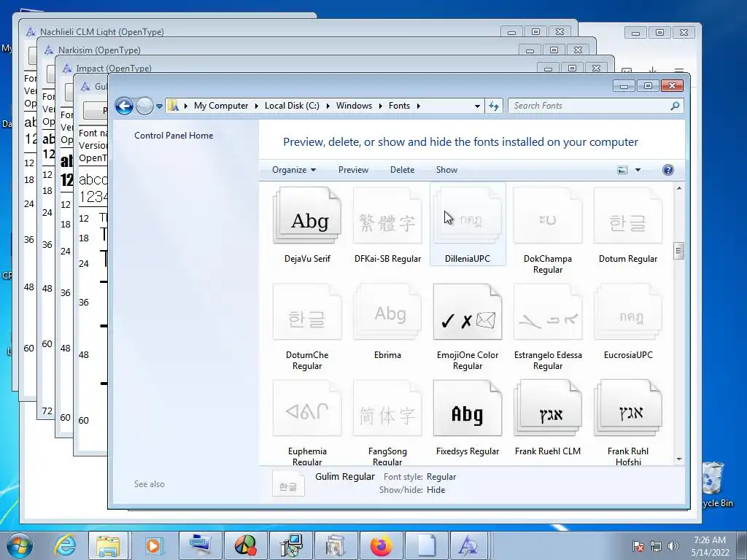Click the Forward navigation arrow
This screenshot has width=747, height=560.
(144, 106)
